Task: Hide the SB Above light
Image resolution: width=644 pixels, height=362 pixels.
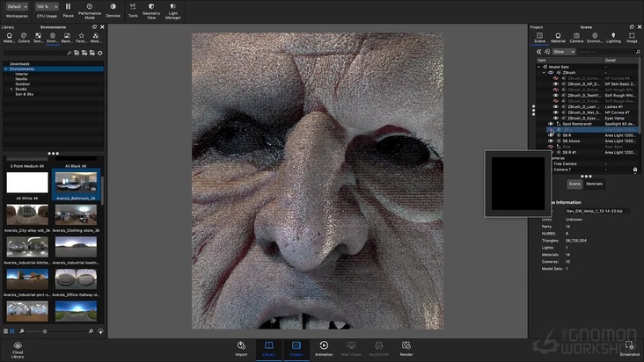Action: tap(551, 141)
